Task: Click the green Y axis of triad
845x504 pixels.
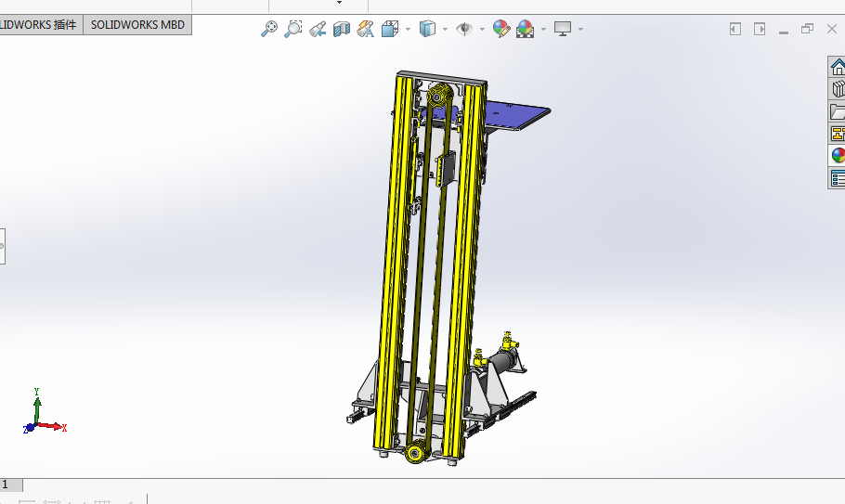Action: [37, 407]
